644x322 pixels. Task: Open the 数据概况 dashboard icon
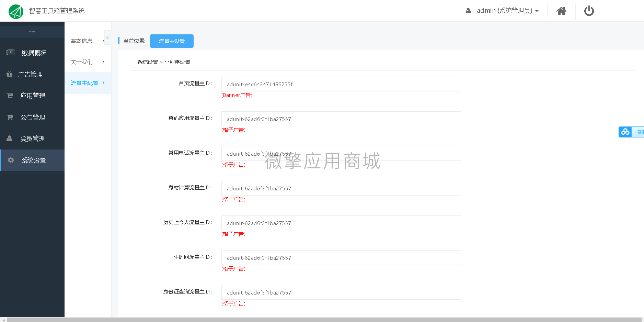(x=10, y=52)
